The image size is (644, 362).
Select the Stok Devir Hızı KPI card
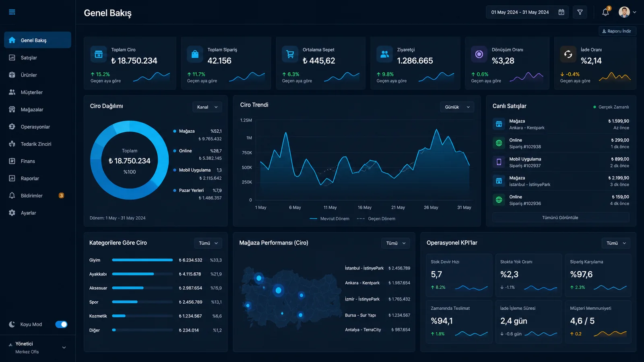pos(459,276)
